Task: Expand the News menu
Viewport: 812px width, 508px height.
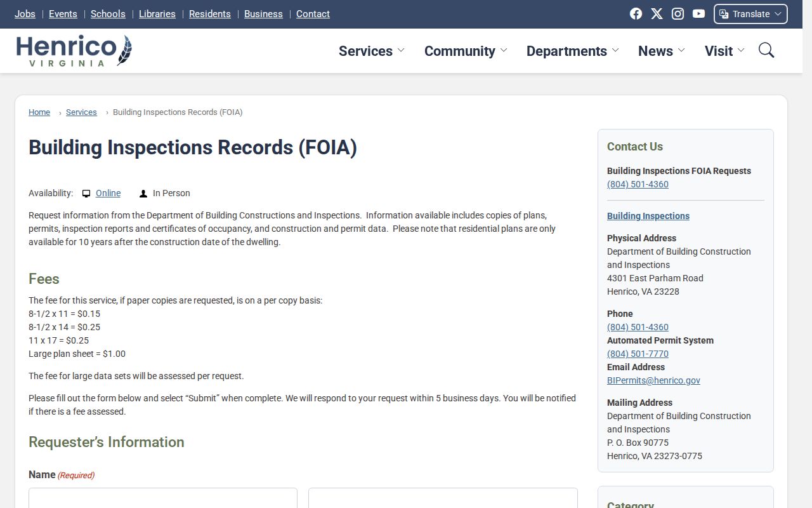Action: (662, 51)
